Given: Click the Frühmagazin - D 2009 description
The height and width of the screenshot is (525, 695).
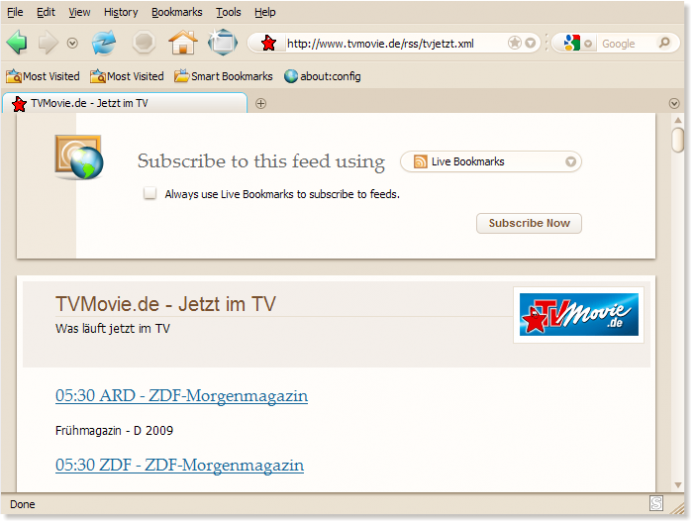Looking at the screenshot, I should [114, 431].
